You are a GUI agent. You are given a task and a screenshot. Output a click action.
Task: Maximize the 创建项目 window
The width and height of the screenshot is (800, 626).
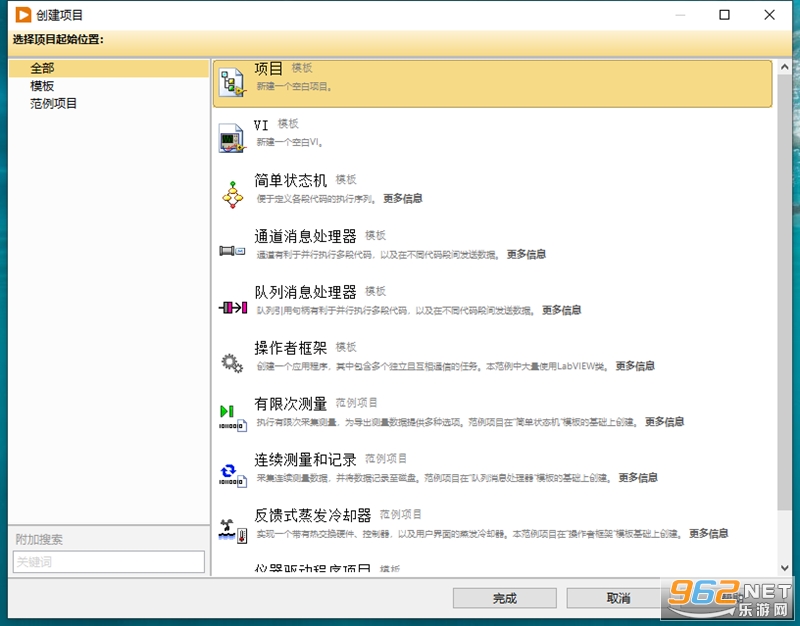coord(724,15)
